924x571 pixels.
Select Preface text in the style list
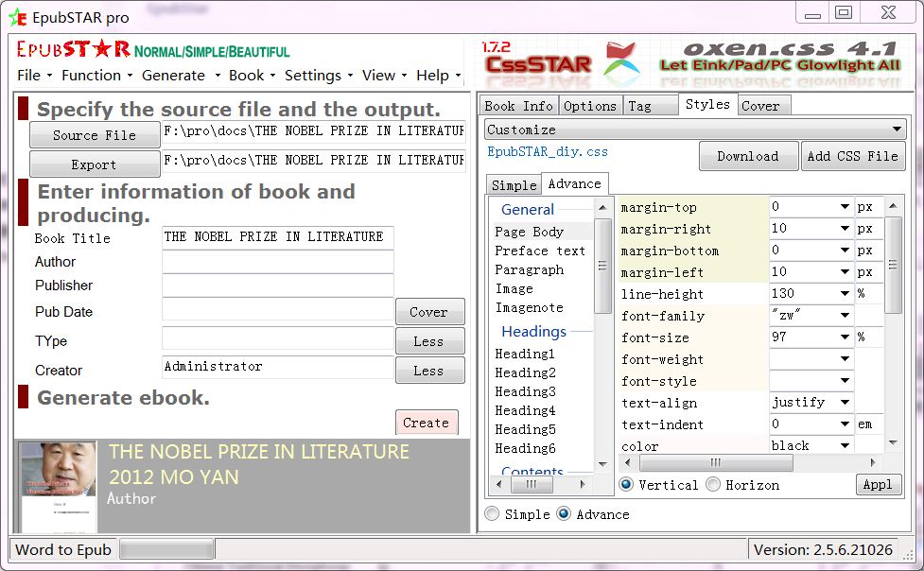tap(540, 251)
